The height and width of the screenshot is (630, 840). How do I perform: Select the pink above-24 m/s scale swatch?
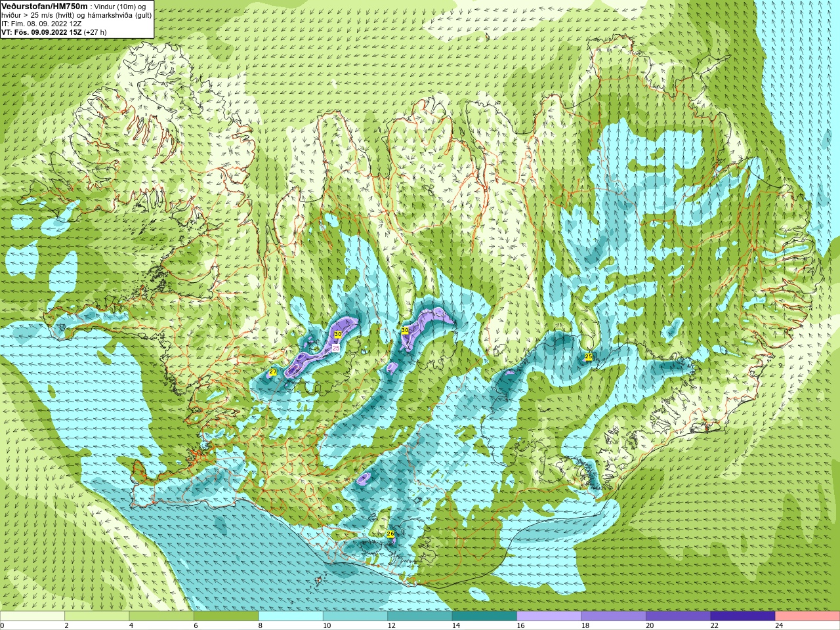click(x=808, y=616)
